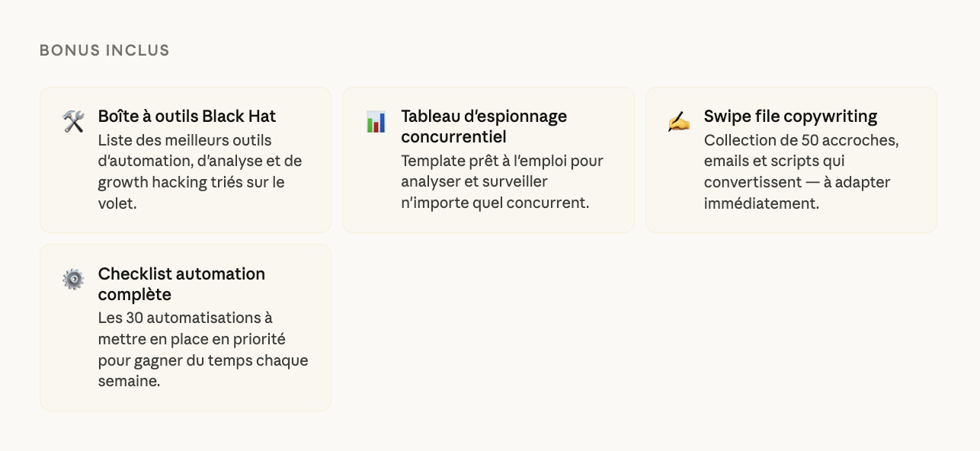Click the word 'immédiatement' in the swipe file description
980x451 pixels.
pos(761,204)
